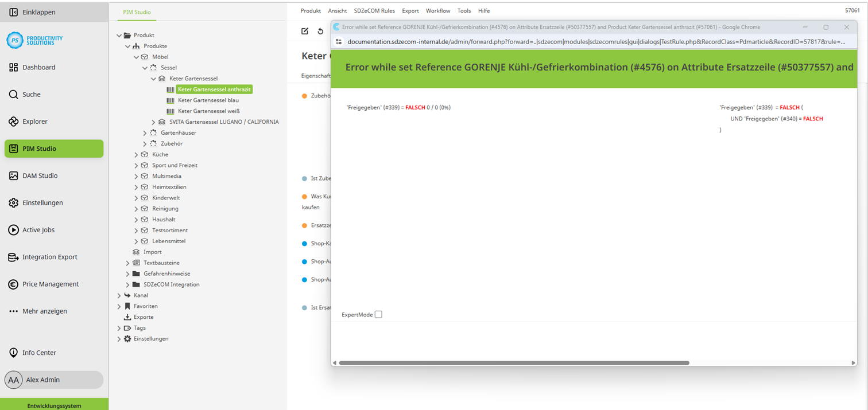
Task: Click the undo arrow toolbar icon
Action: tap(320, 31)
